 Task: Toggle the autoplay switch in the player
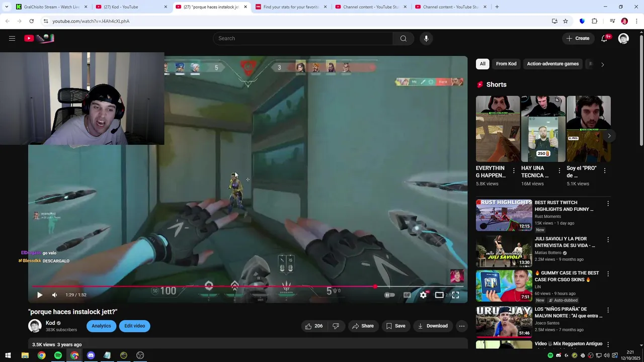click(x=389, y=295)
